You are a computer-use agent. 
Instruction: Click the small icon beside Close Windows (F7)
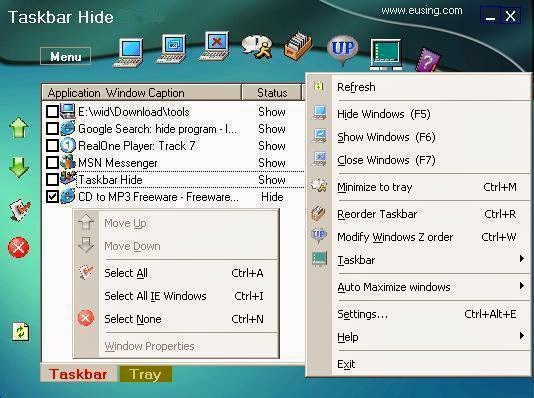[319, 159]
